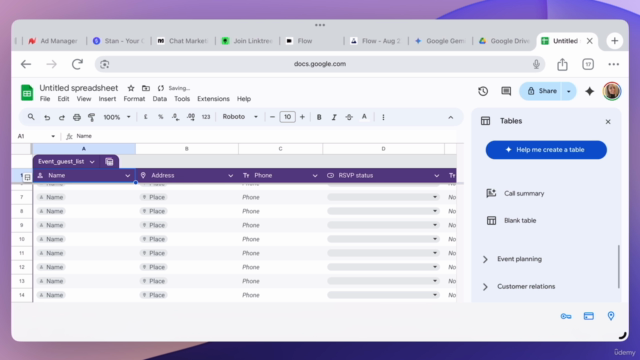Screen dimensions: 640x360
Task: Open the Help menu
Action: pos(244,99)
